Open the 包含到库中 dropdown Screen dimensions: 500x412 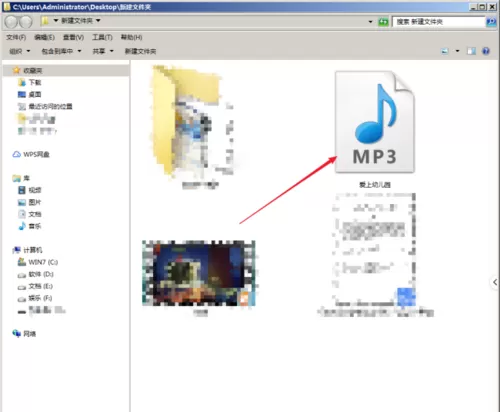(61, 51)
